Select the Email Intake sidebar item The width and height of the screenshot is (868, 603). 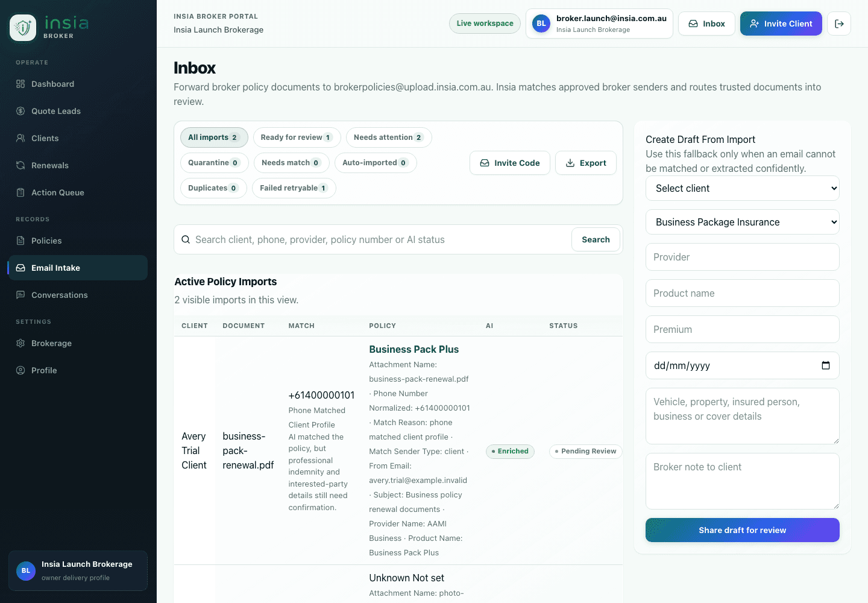click(78, 268)
